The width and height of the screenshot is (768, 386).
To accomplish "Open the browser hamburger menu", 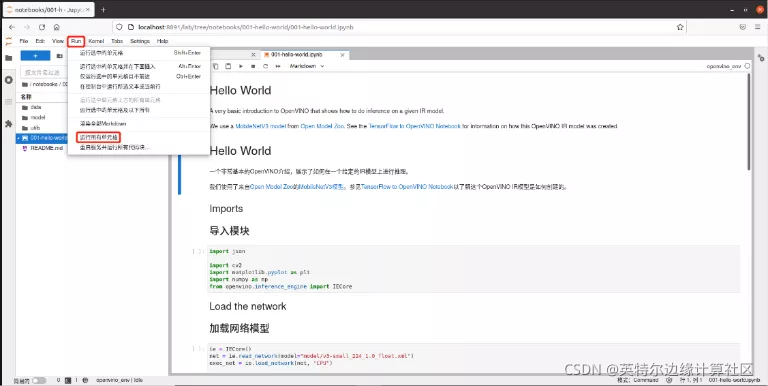I will click(757, 27).
